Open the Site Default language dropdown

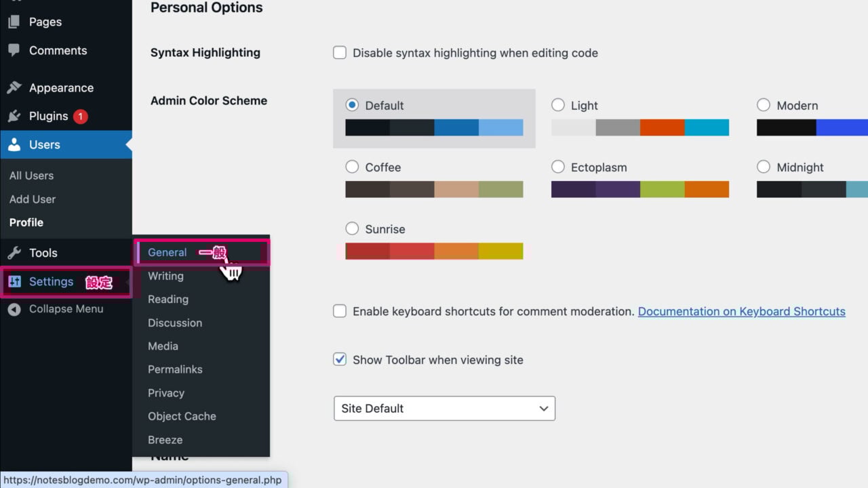tap(444, 409)
